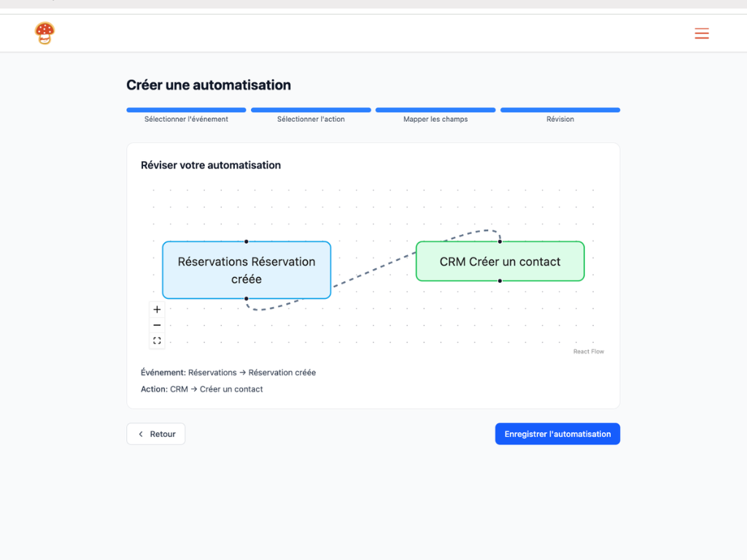The width and height of the screenshot is (747, 560).
Task: Open the hamburger navigation menu
Action: 701,33
